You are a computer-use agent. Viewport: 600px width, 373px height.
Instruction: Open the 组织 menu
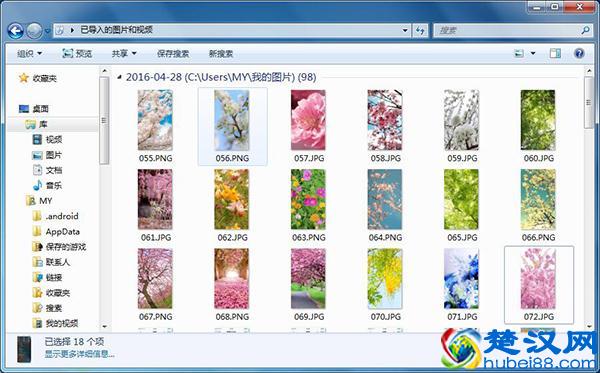pos(29,54)
